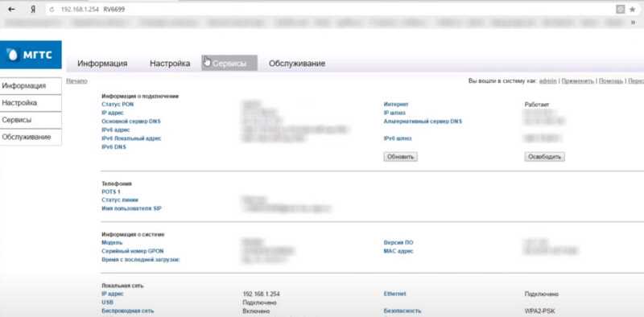This screenshot has width=644, height=317.
Task: Reload page using the refresh icon
Action: tap(52, 10)
